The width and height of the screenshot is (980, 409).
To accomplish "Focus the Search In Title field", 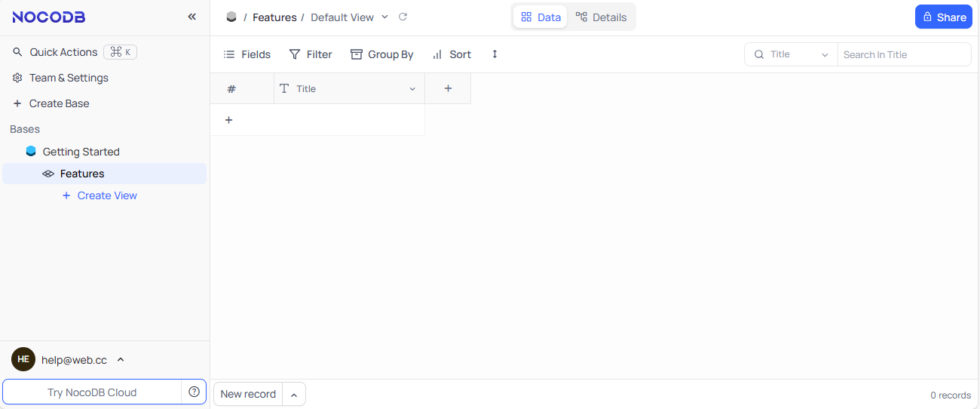I will coord(904,54).
